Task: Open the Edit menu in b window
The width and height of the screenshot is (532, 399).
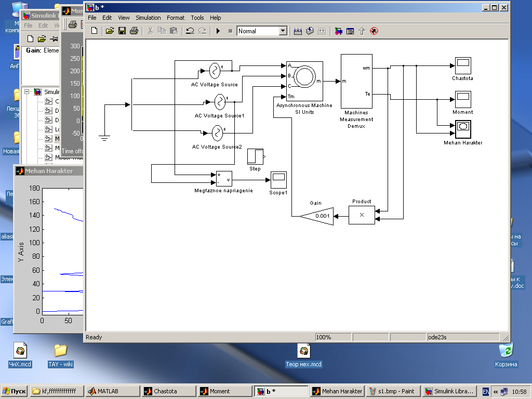Action: tap(107, 18)
